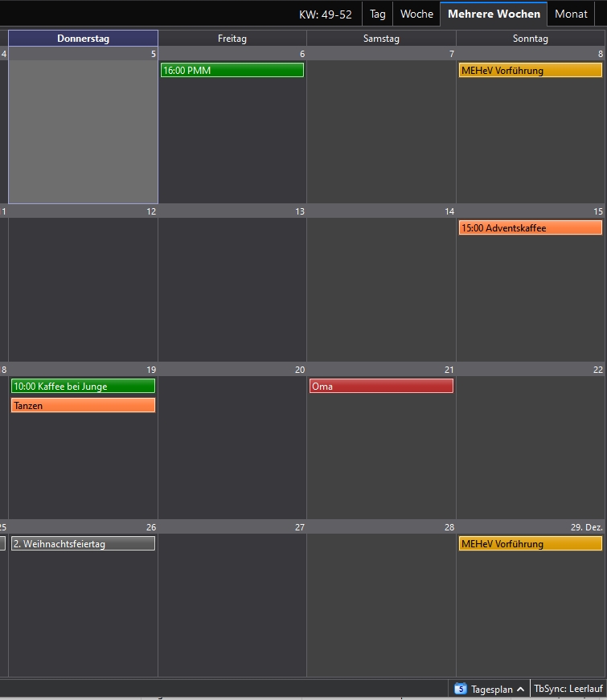Screen dimensions: 607x700
Task: Select the orange Tanzen event
Action: [x=83, y=405]
